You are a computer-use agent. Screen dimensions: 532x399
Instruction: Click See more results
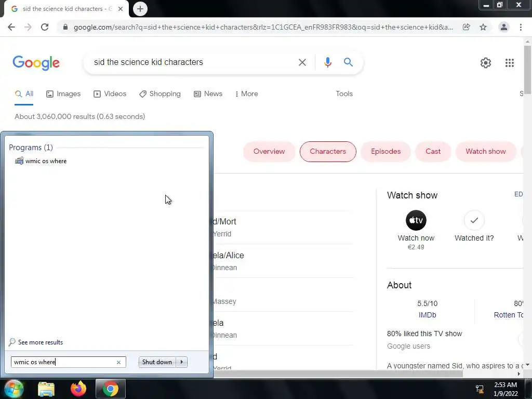pos(36,342)
